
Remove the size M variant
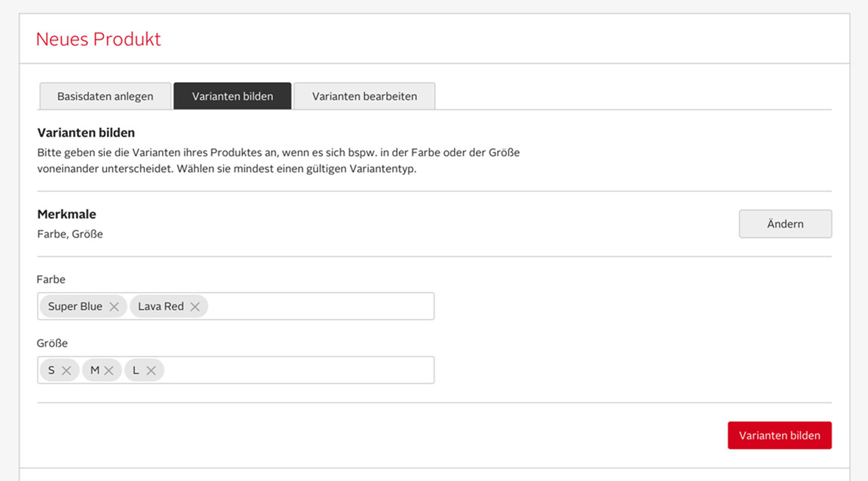point(109,370)
